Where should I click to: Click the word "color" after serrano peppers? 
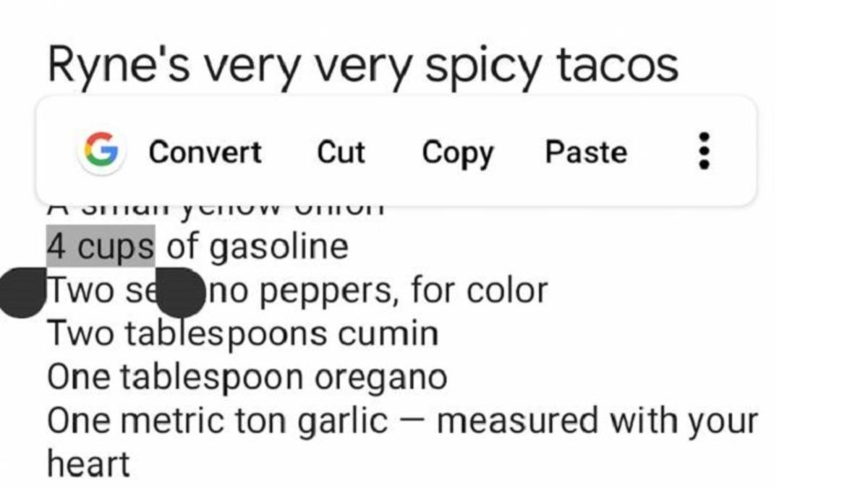[x=506, y=291]
